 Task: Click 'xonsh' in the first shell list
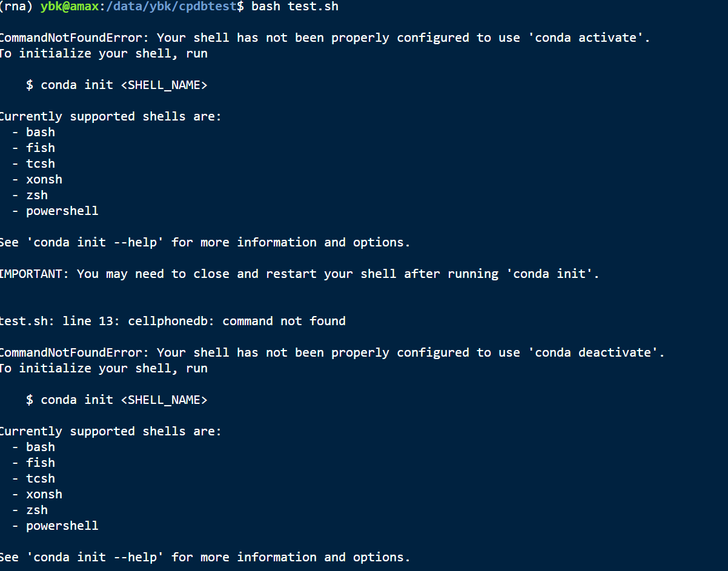44,179
